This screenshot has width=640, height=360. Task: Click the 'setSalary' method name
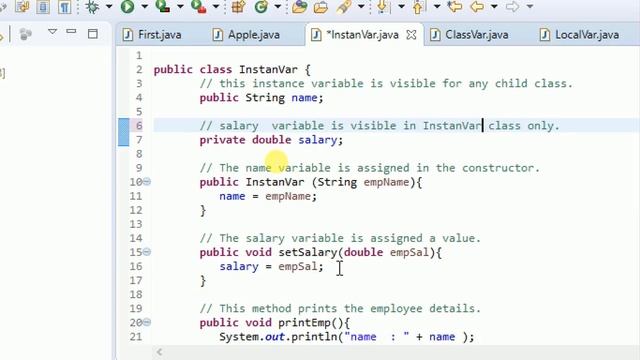click(308, 252)
